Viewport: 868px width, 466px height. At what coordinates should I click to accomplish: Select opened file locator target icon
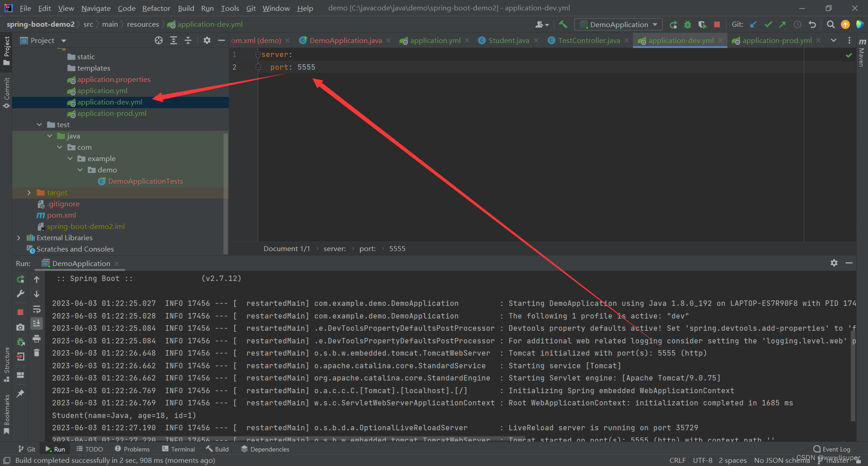tap(159, 40)
